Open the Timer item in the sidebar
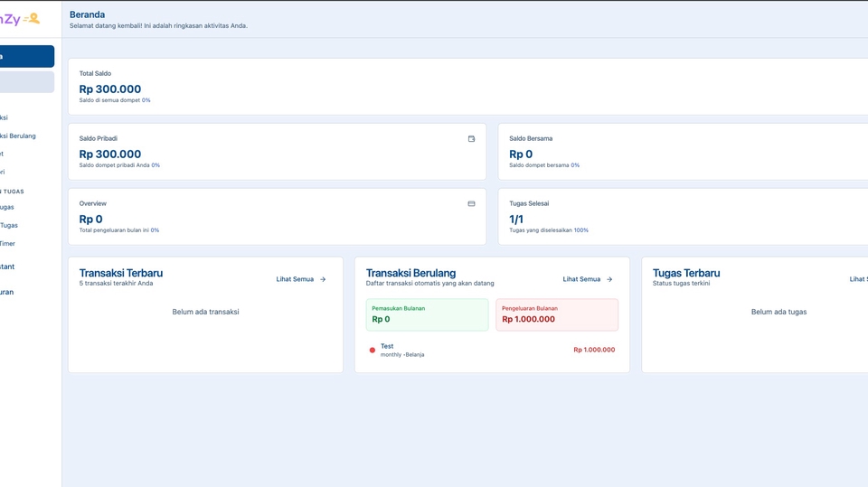Image resolution: width=868 pixels, height=487 pixels. (x=8, y=243)
